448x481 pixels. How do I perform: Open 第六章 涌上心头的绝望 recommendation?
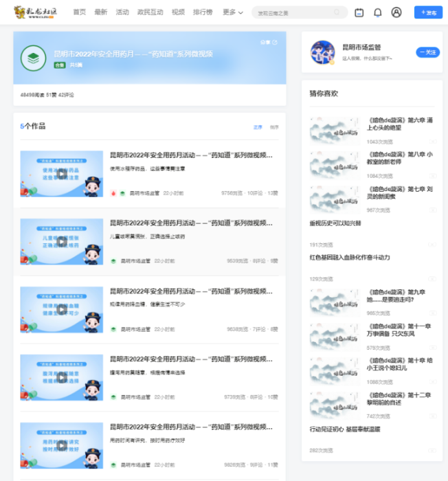[399, 124]
